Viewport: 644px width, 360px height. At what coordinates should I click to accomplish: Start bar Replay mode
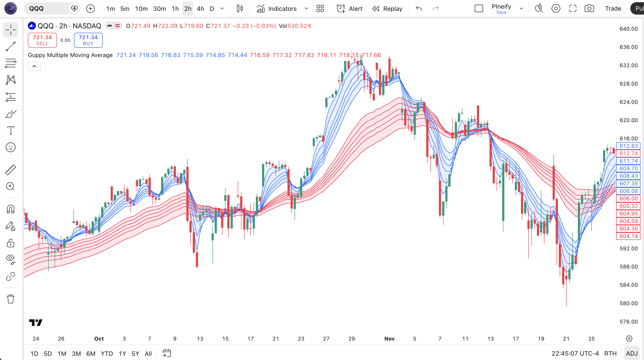387,8
